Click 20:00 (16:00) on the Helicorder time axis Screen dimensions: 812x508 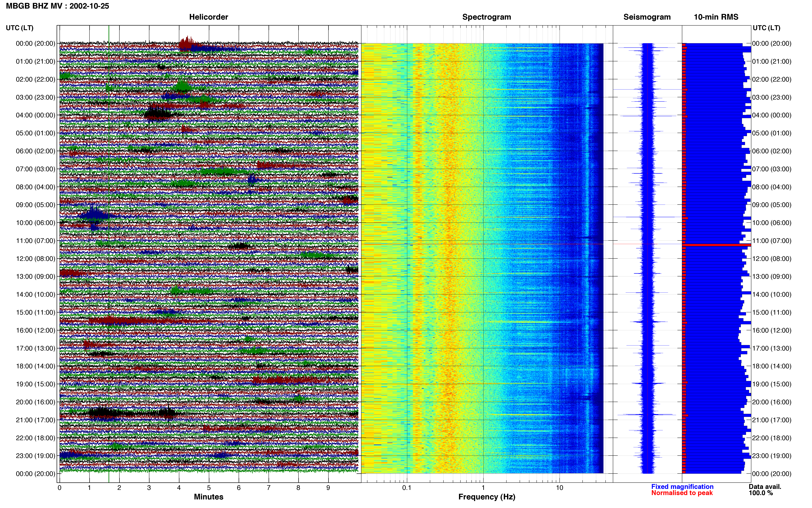point(36,402)
